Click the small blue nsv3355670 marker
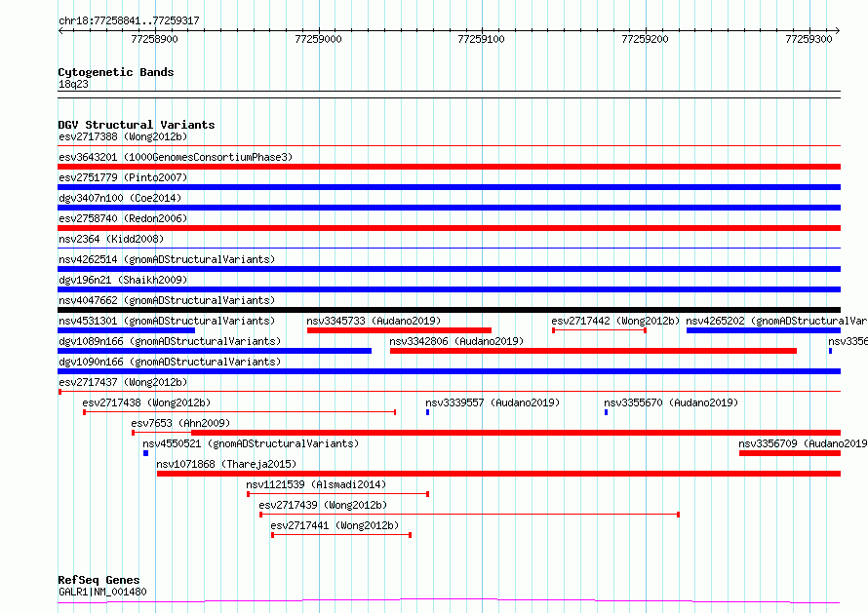This screenshot has width=868, height=613. click(x=607, y=412)
